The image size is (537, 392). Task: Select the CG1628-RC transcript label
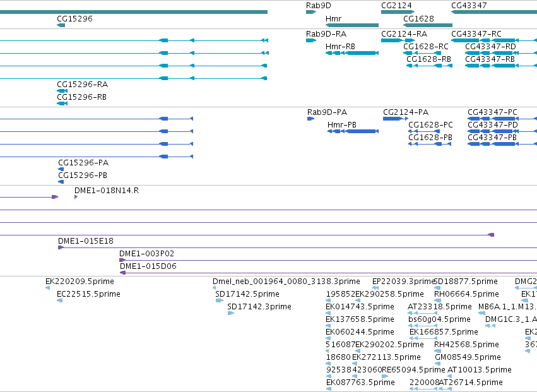[x=426, y=46]
